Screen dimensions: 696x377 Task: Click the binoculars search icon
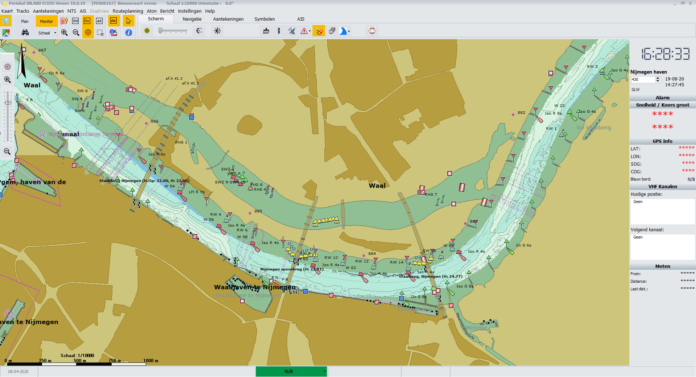click(x=25, y=32)
